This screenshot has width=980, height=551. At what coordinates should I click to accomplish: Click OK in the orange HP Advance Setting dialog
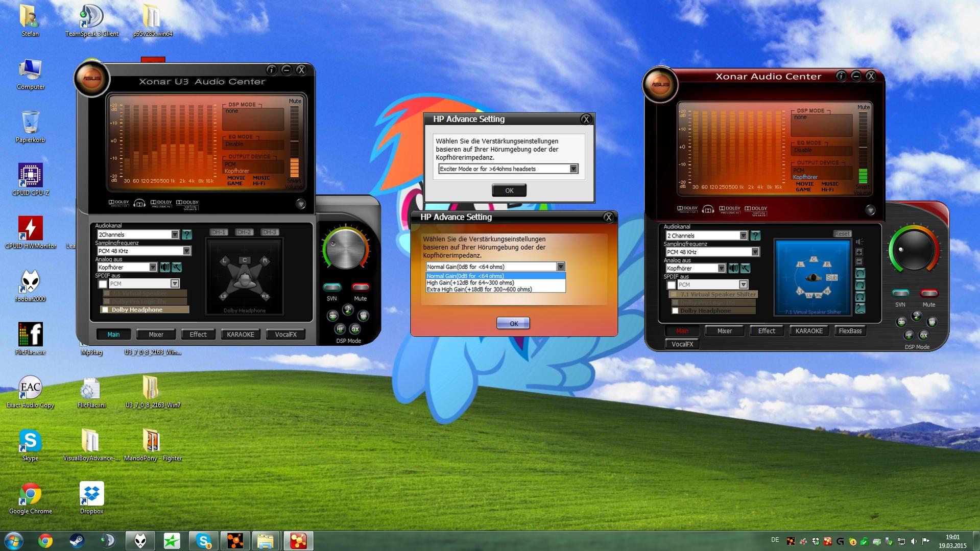click(513, 323)
